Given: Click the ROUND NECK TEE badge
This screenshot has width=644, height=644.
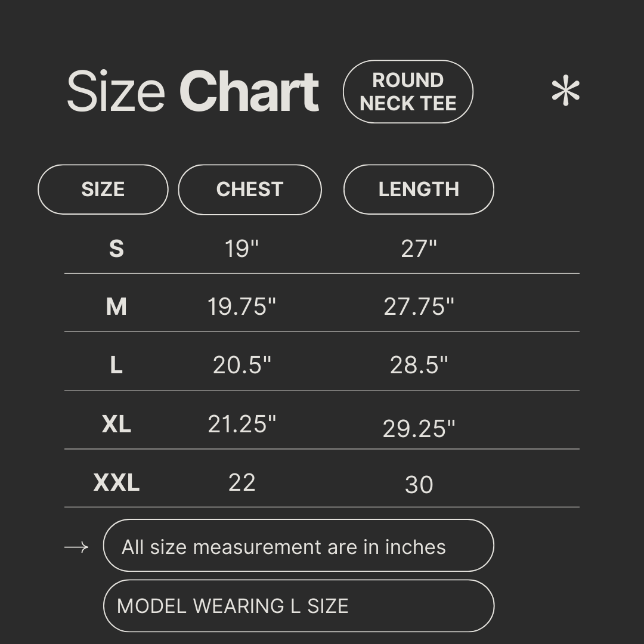Looking at the screenshot, I should click(x=408, y=92).
